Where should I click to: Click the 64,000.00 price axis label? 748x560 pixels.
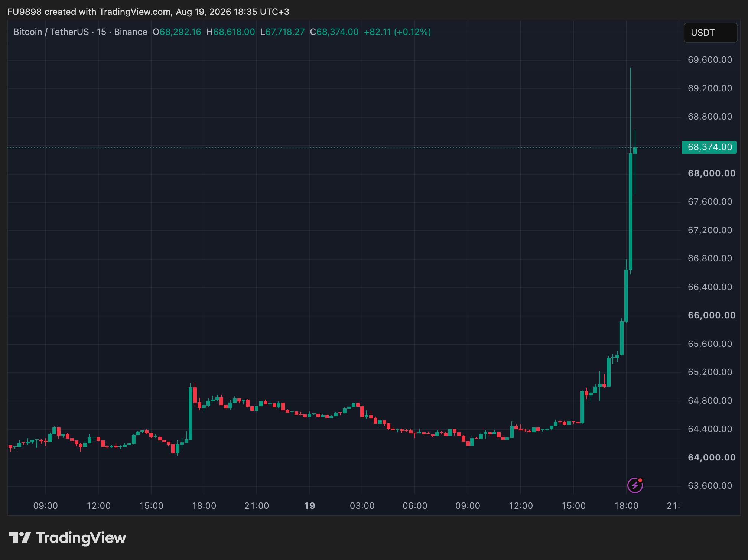point(712,457)
